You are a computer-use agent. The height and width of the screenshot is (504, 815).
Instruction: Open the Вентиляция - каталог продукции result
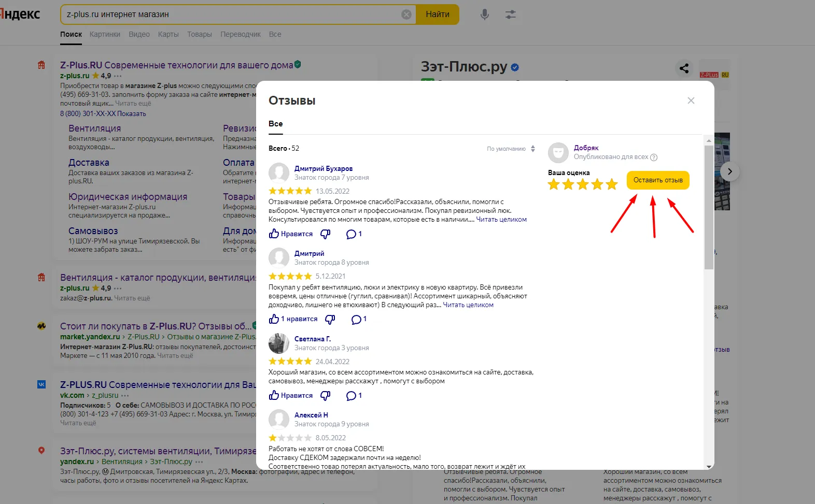[158, 278]
